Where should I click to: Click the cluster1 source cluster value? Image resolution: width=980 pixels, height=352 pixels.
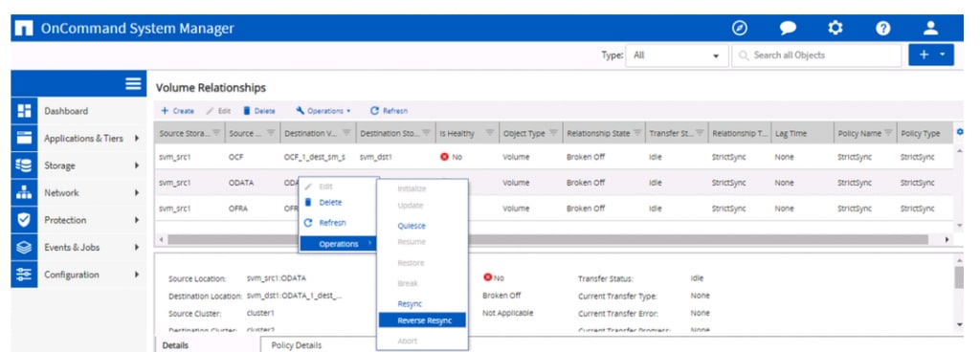tap(260, 313)
